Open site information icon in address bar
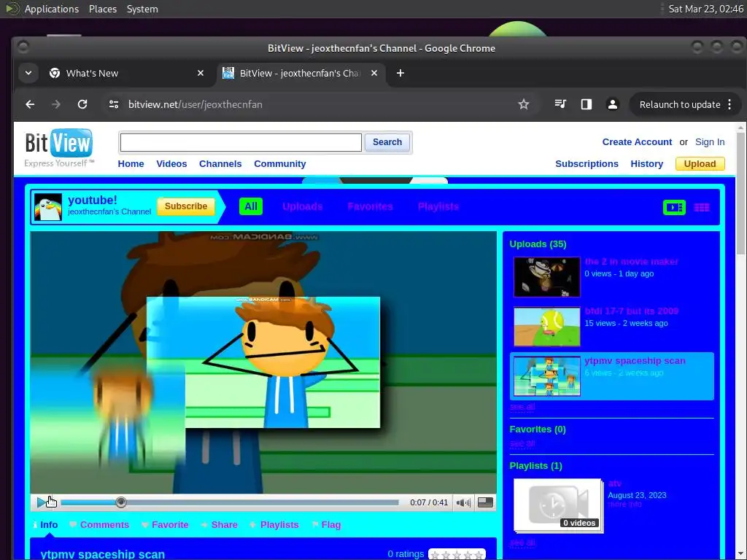747x560 pixels. click(x=113, y=104)
